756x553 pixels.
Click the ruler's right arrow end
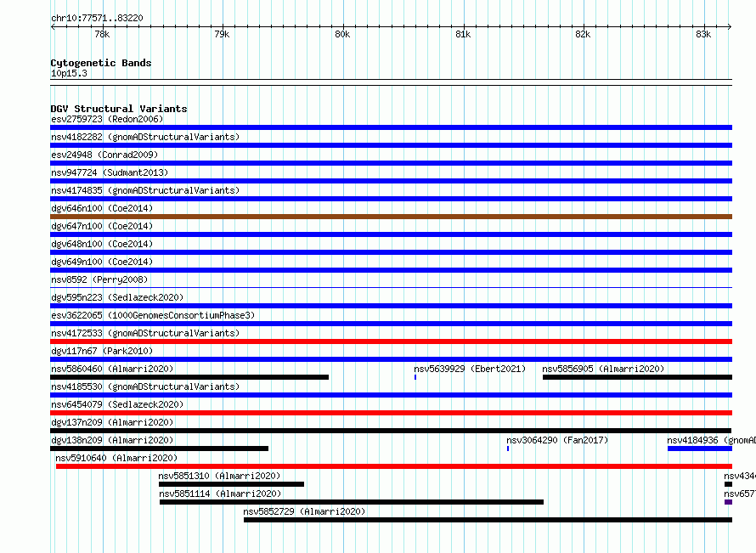pyautogui.click(x=730, y=26)
